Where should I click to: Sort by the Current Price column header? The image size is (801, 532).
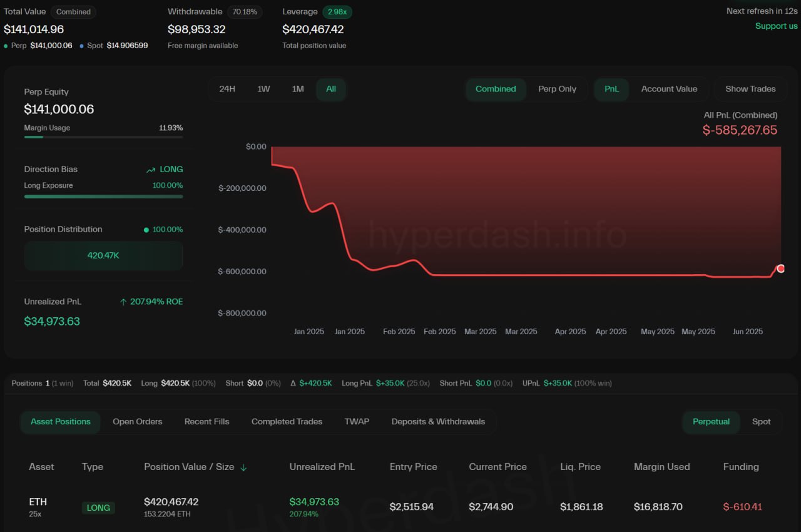click(x=497, y=467)
